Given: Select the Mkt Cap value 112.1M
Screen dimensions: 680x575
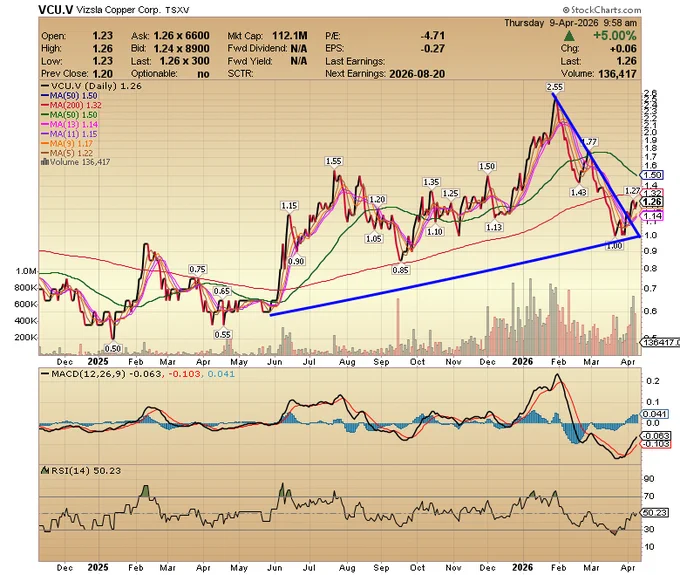Looking at the screenshot, I should click(x=290, y=36).
